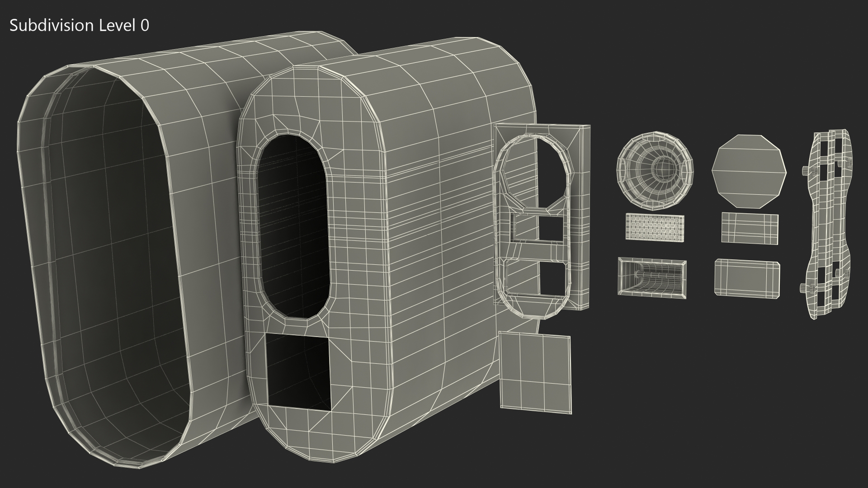Click the oval opening in housing front
Image resolution: width=868 pixels, height=488 pixels.
tap(293, 226)
